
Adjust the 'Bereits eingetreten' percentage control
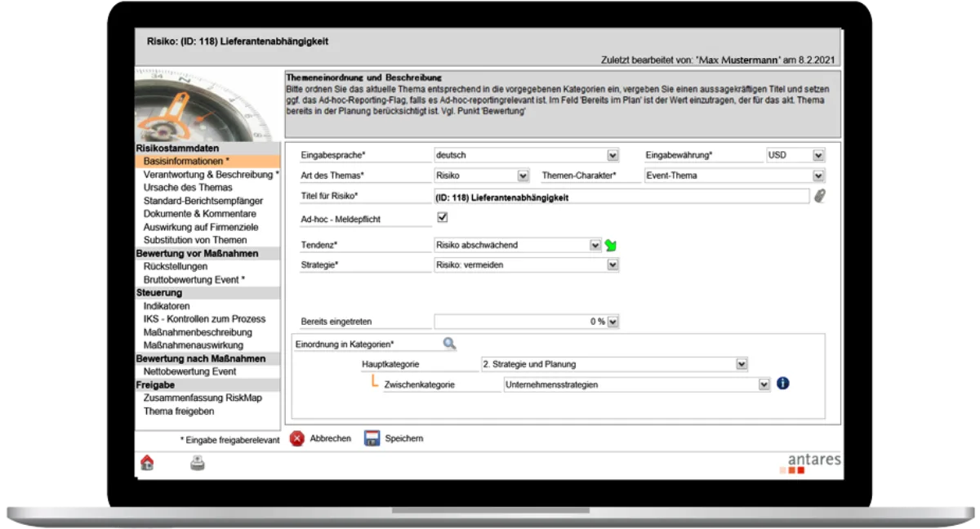612,322
